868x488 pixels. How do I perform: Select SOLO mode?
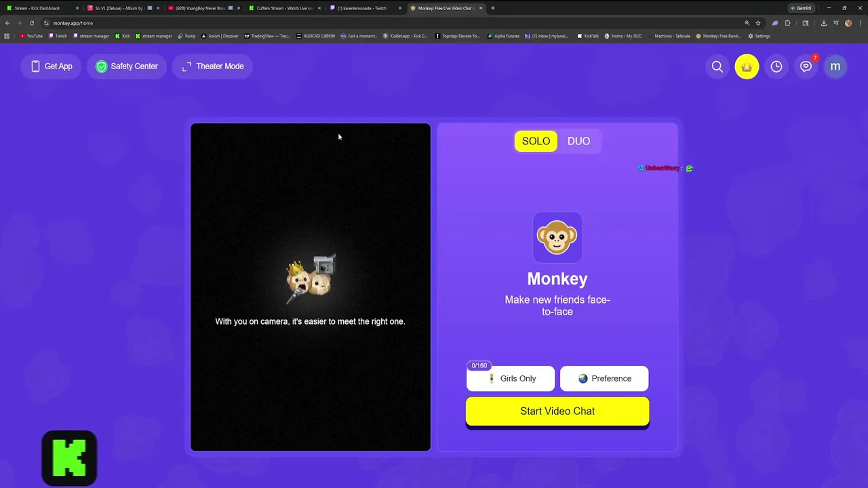536,141
